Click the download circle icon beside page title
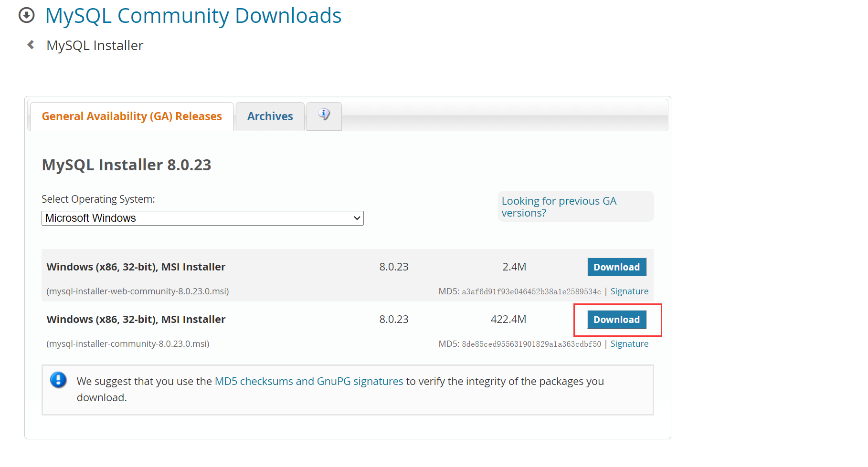The image size is (868, 467). (27, 15)
